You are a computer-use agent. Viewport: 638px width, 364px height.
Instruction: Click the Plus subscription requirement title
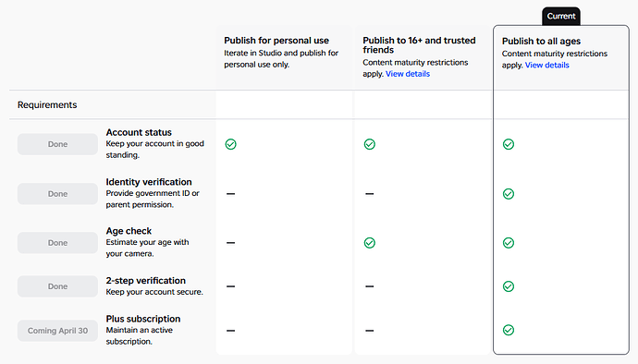tap(143, 319)
